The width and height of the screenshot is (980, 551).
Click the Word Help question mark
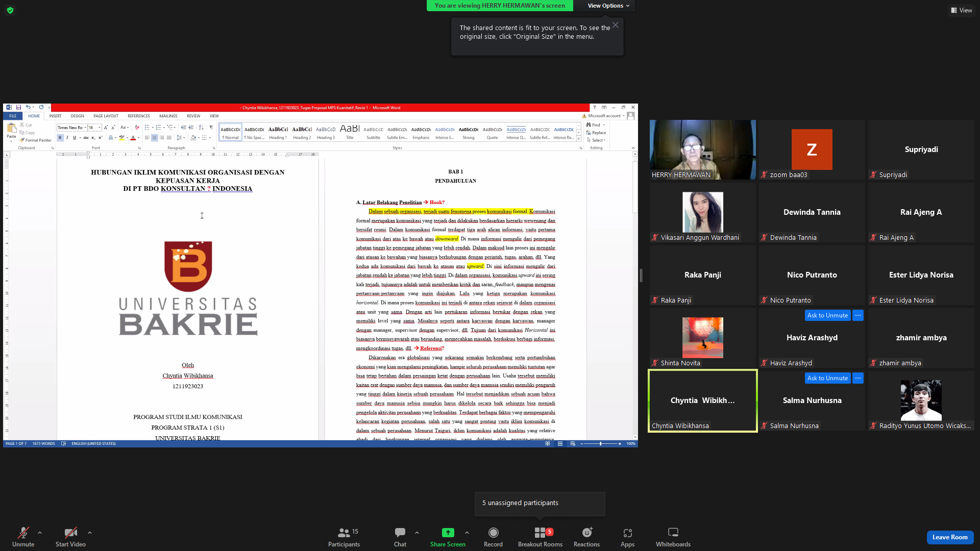(594, 108)
